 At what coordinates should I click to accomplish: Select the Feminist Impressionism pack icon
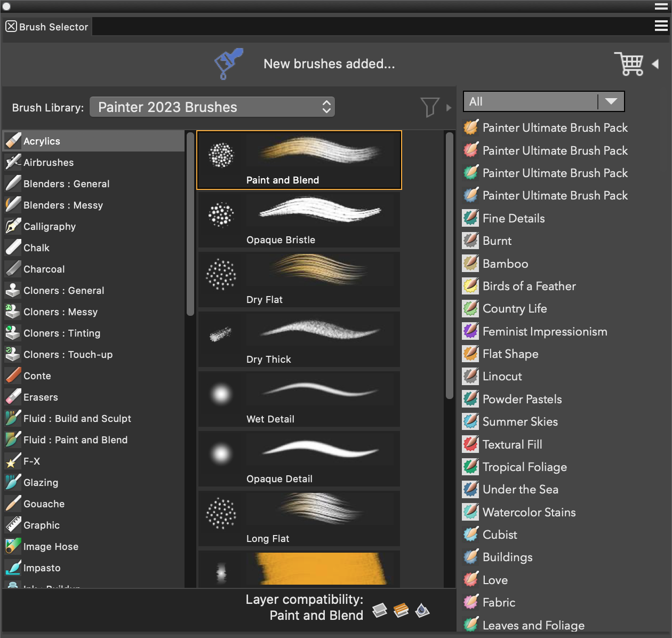[x=470, y=331]
